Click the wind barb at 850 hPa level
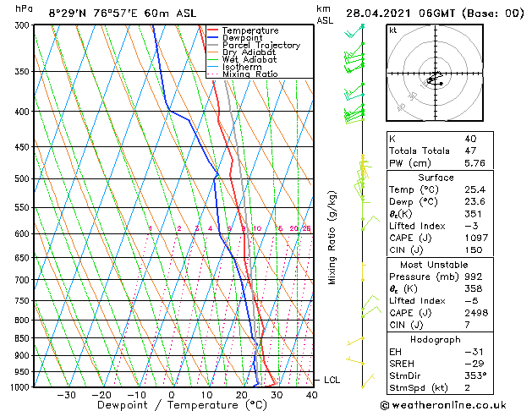This screenshot has width=532, height=411. tap(355, 342)
